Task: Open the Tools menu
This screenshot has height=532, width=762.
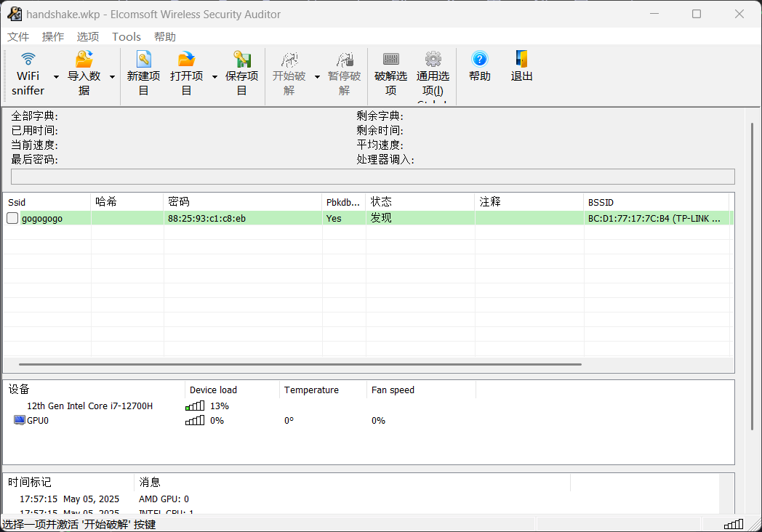Action: (x=127, y=37)
